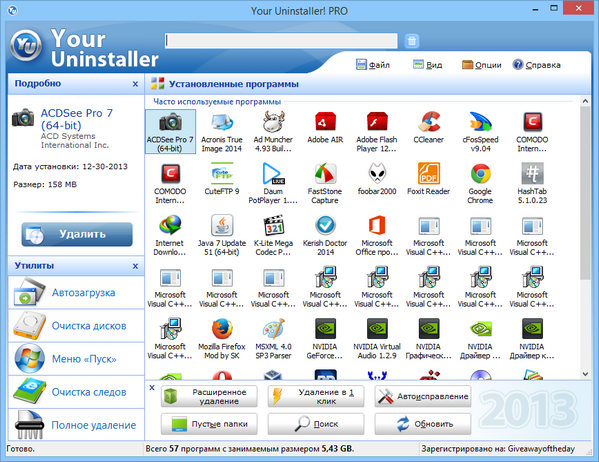Click the Обновить refresh button
Viewport: 599px width, 462px height.
tap(423, 424)
